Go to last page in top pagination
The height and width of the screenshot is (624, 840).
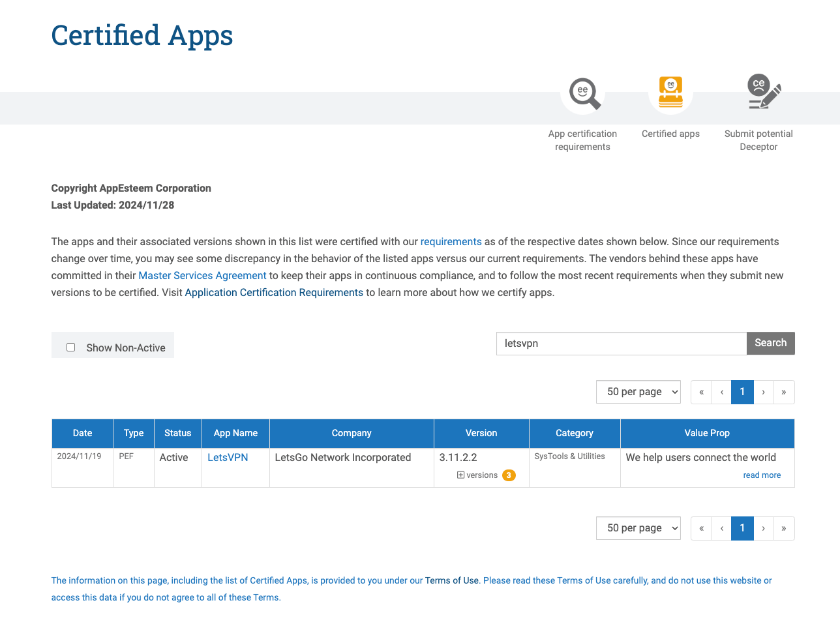783,392
